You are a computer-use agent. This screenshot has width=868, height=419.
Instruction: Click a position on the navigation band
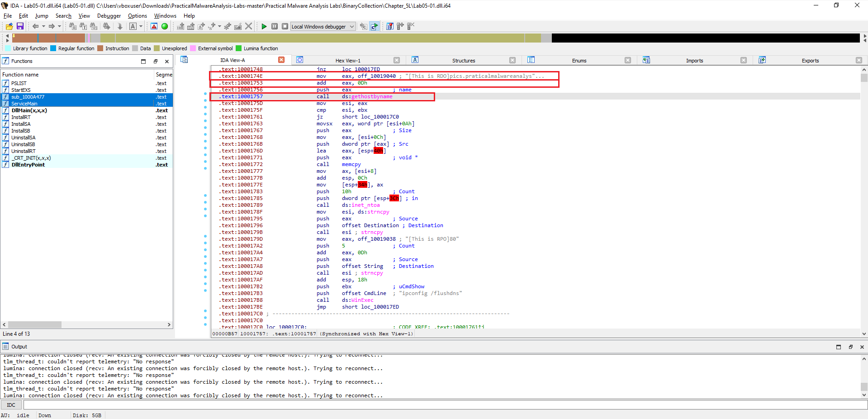271,38
